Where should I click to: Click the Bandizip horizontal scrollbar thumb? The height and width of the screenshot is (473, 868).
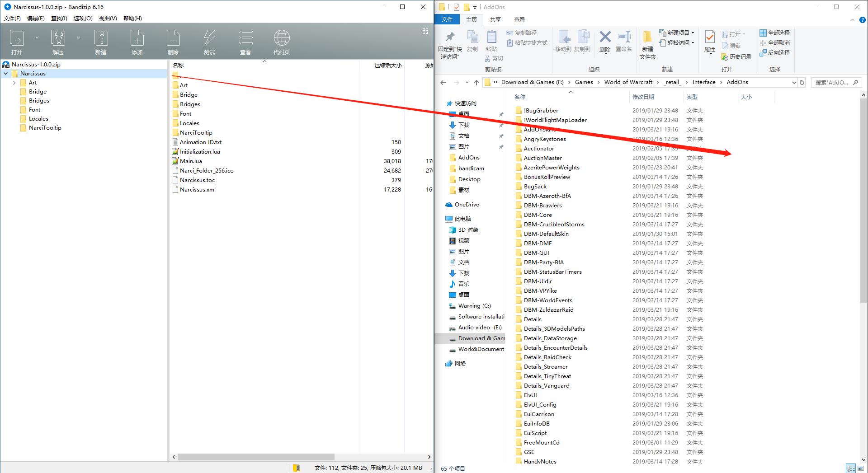pos(256,457)
